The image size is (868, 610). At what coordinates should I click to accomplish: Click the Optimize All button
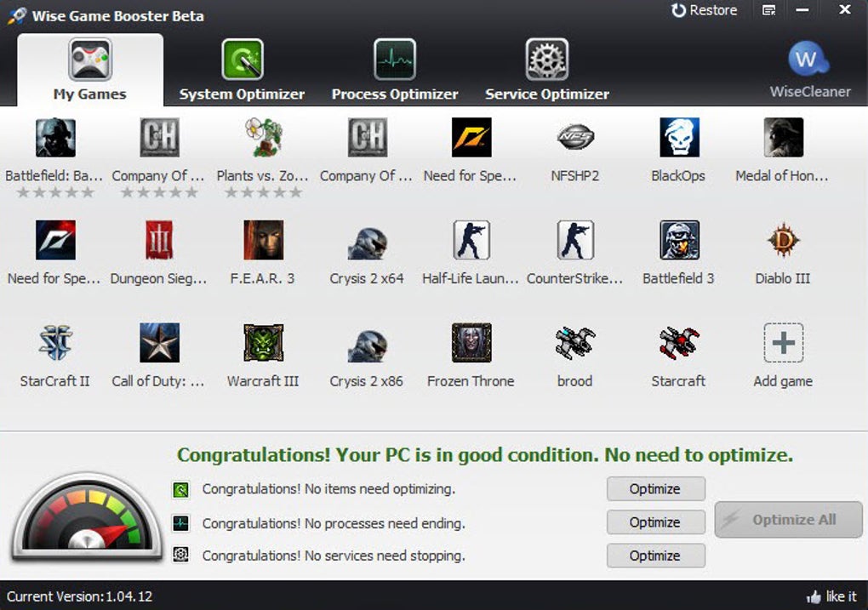coord(788,520)
